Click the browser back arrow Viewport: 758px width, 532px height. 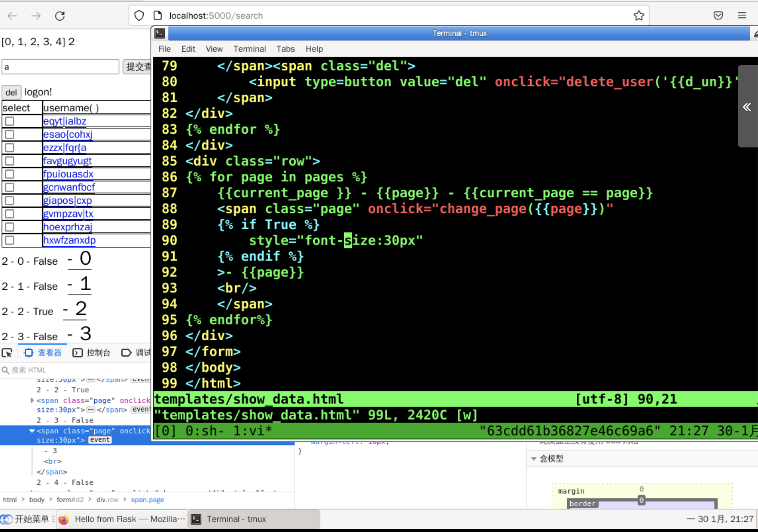[x=12, y=16]
